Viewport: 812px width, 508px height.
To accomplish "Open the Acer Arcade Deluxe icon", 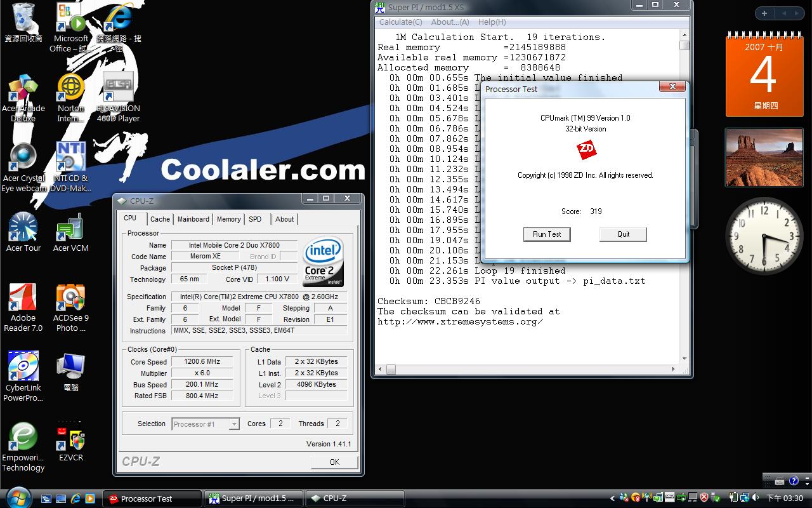I will (23, 98).
